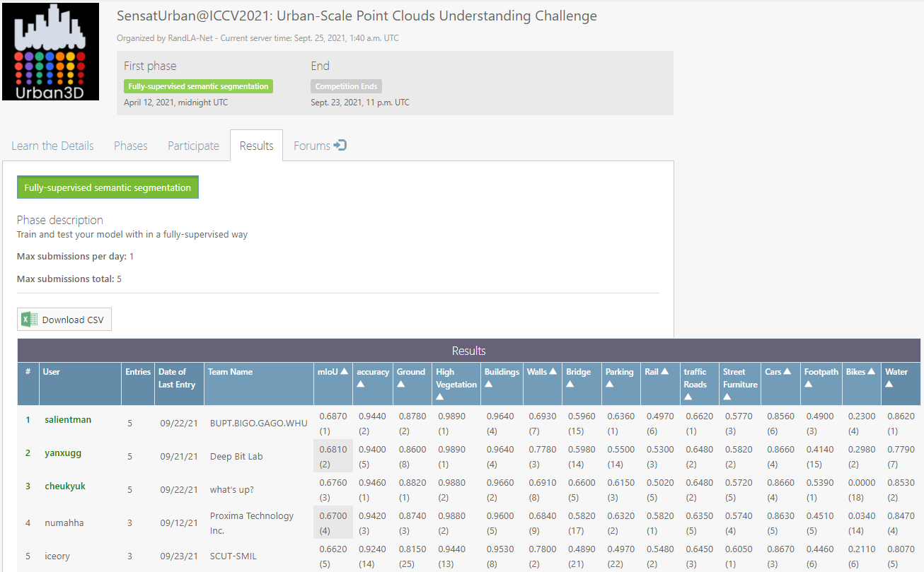
Task: Click accuracy value 0.9460
Action: [373, 483]
